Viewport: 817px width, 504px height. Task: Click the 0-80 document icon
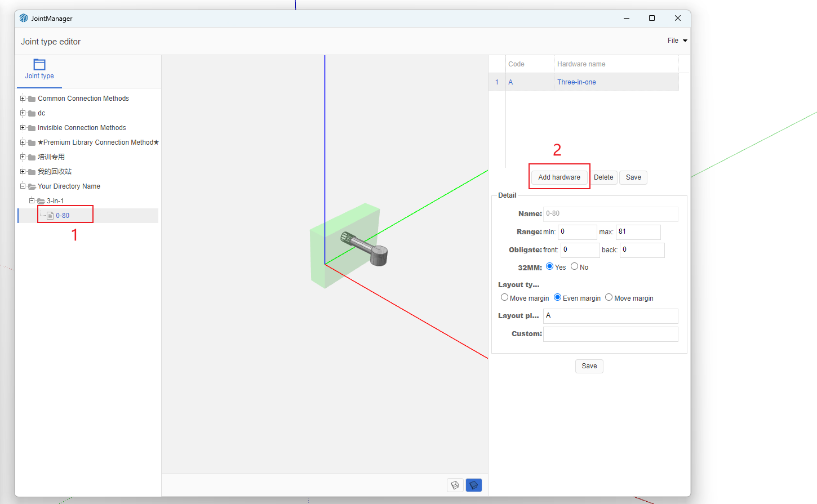[50, 216]
